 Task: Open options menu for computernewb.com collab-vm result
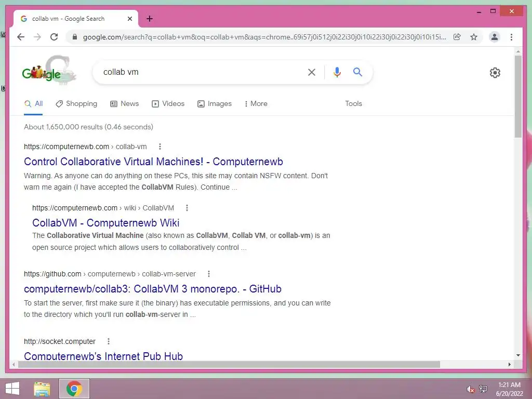(x=160, y=147)
